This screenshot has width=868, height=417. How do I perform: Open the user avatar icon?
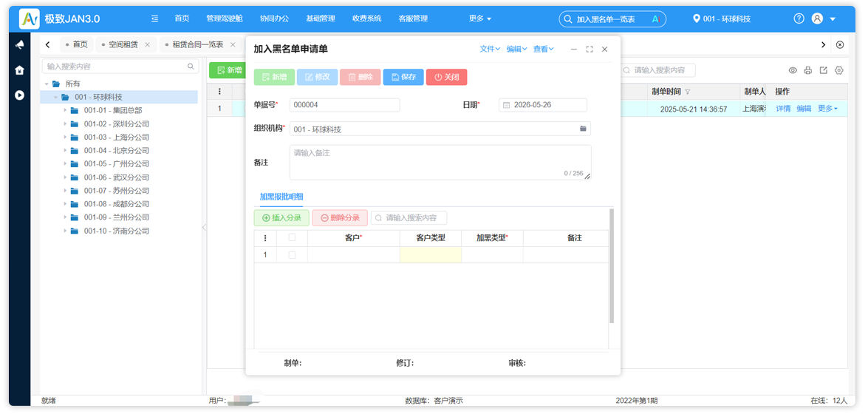(x=817, y=18)
